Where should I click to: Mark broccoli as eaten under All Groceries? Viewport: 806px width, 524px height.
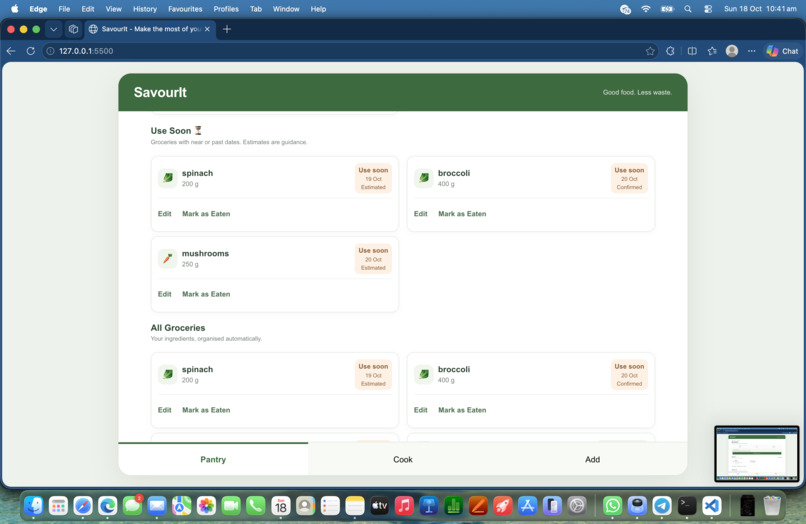[x=462, y=410]
